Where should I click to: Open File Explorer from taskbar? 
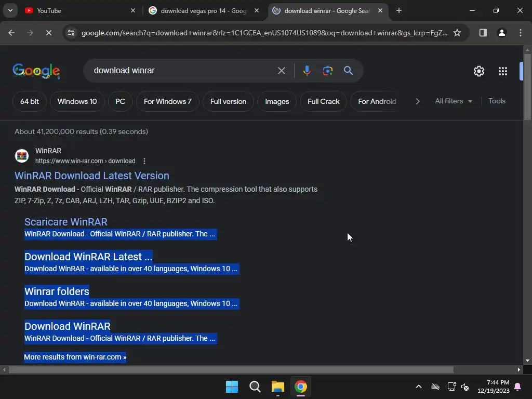[x=277, y=387]
